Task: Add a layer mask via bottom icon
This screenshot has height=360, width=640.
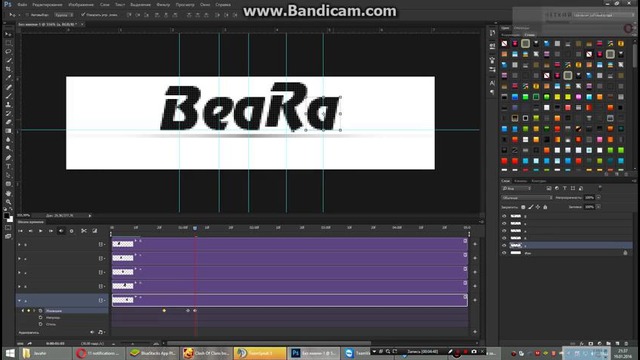Action: [x=591, y=344]
